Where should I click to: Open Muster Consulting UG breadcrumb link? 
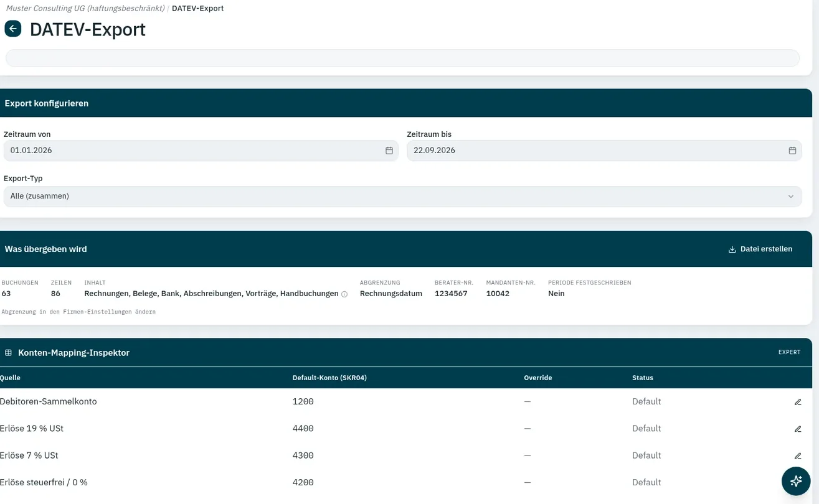pos(85,8)
